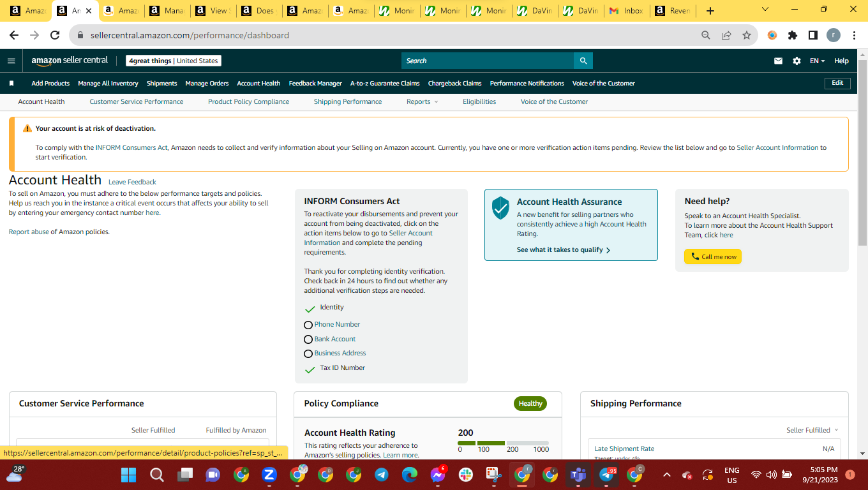Open the messages envelope icon
Screen dimensions: 868x490
(778, 61)
